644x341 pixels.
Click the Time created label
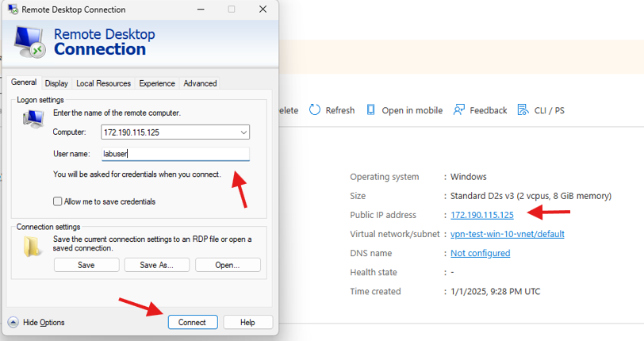tap(375, 291)
